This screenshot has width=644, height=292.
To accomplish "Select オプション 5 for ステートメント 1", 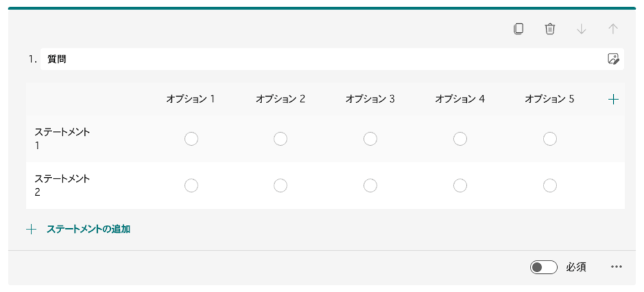I will coord(549,139).
